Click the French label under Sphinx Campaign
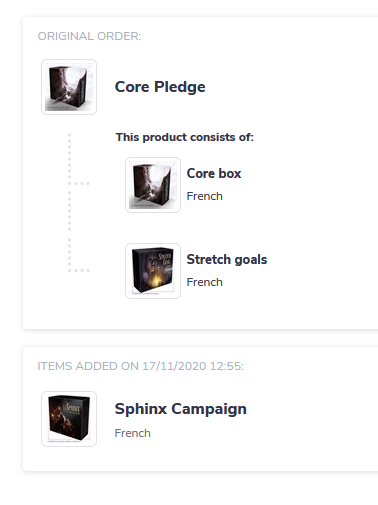The width and height of the screenshot is (378, 505). [132, 433]
